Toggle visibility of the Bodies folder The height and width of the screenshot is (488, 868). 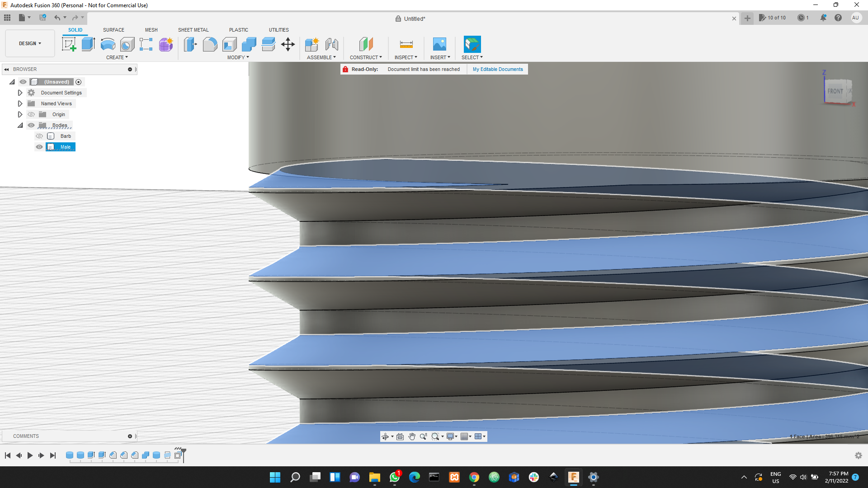31,125
